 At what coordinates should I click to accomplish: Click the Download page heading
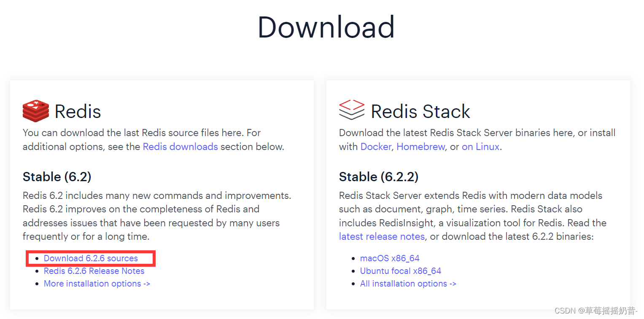click(326, 27)
